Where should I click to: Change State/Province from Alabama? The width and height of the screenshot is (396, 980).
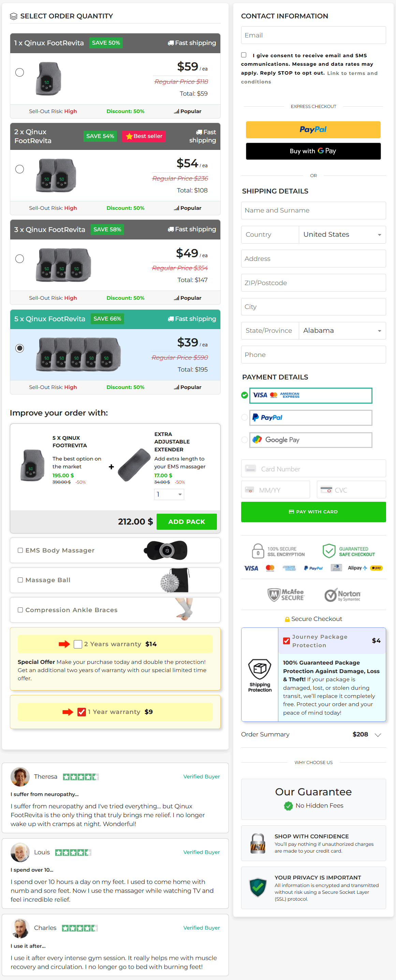point(342,331)
